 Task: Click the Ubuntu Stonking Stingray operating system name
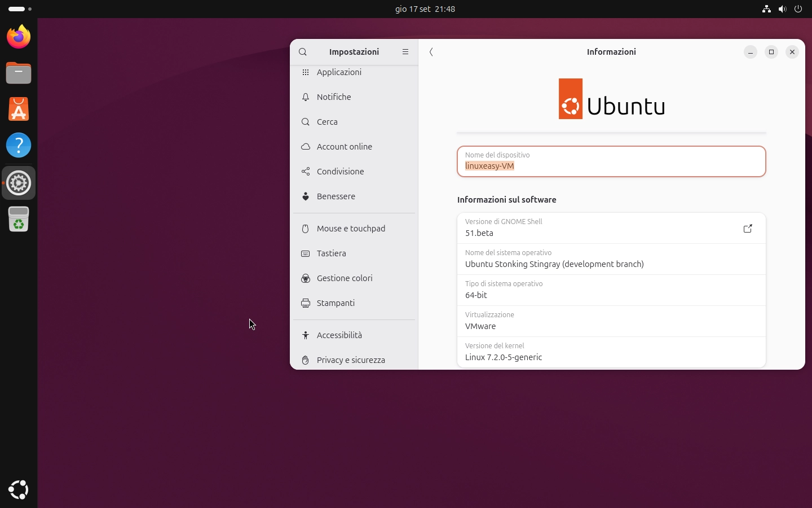tap(554, 264)
